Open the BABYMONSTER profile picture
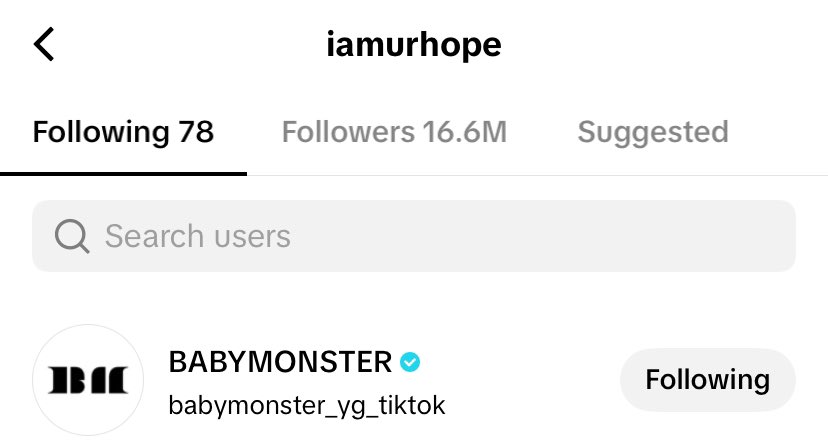Viewport: 828px width, 446px height. 88,380
